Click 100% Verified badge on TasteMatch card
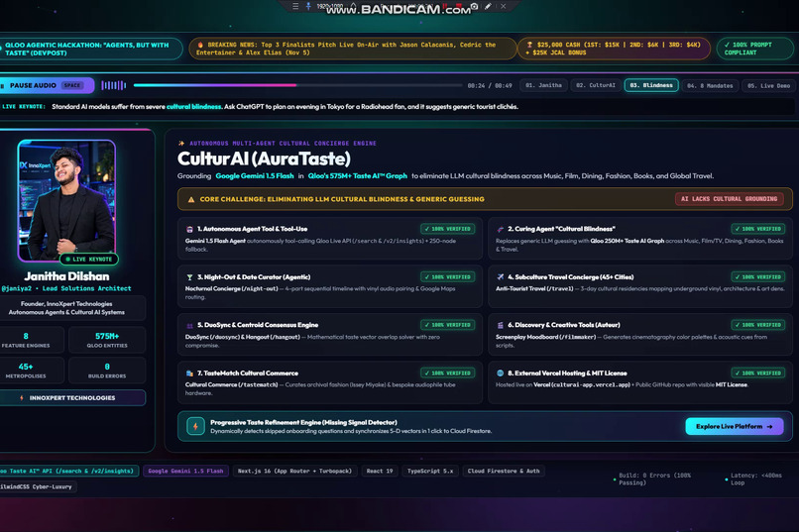The height and width of the screenshot is (532, 799). pyautogui.click(x=447, y=373)
